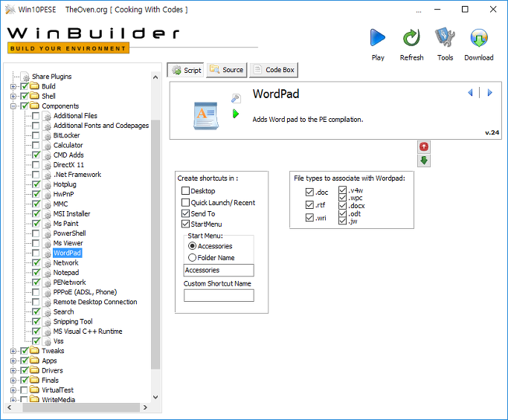Disable the Ms Paint component checkbox
This screenshot has height=420, width=508.
click(36, 224)
